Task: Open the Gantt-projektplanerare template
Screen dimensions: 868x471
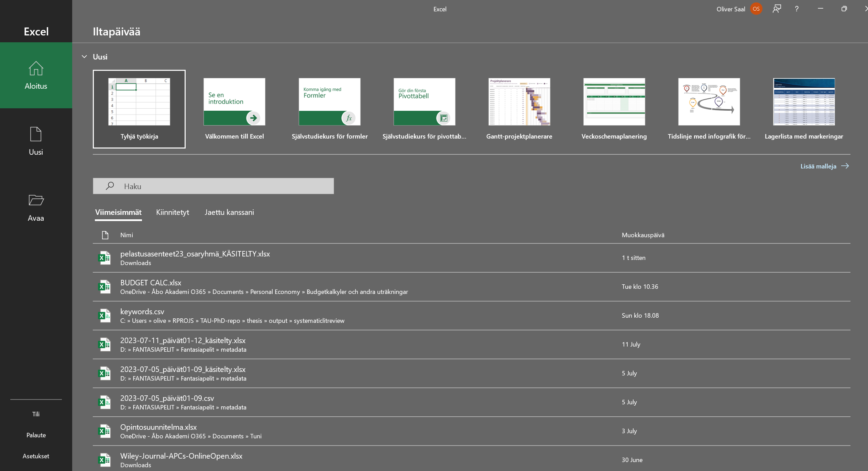Action: coord(519,109)
